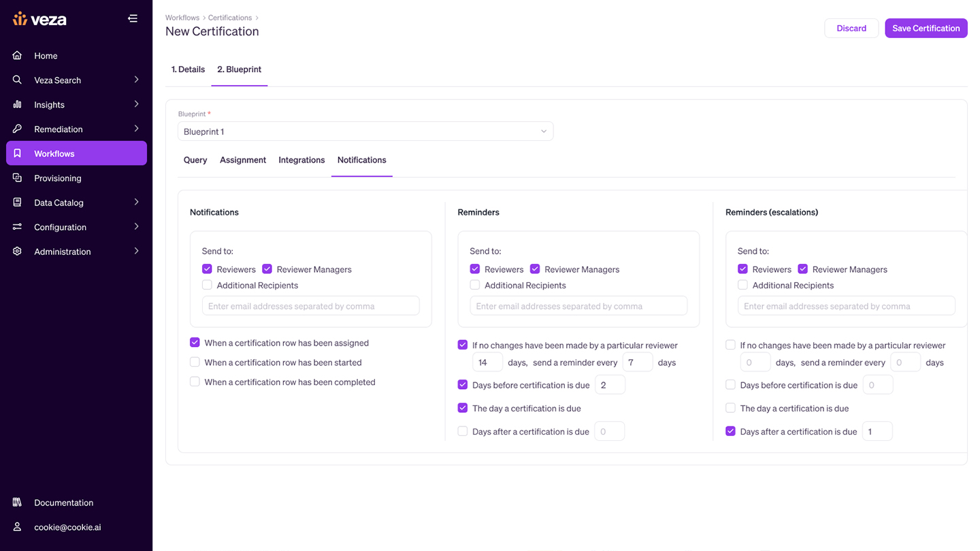Click the 14 days input in Reminders
The width and height of the screenshot is (980, 551).
(x=487, y=362)
